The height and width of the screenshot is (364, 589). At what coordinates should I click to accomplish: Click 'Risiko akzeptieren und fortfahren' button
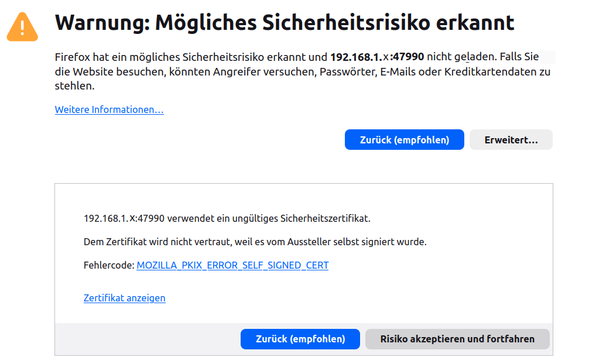click(x=457, y=339)
